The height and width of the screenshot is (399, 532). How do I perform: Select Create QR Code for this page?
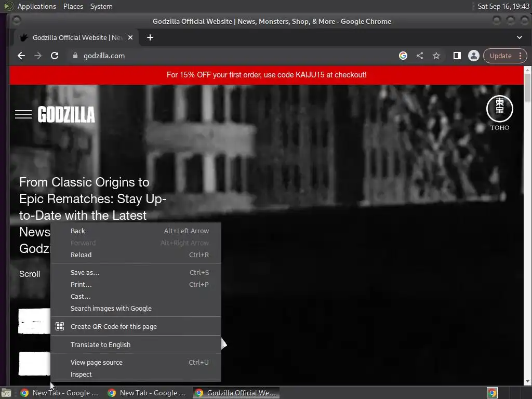click(x=136, y=326)
